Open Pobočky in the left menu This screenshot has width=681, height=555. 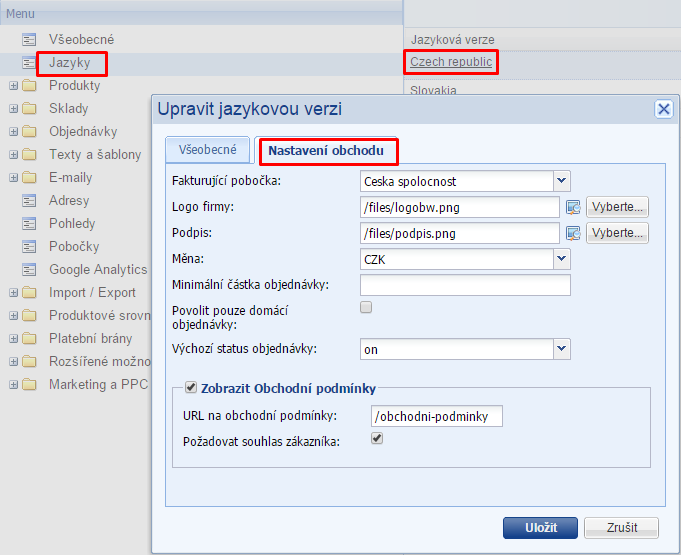74,247
